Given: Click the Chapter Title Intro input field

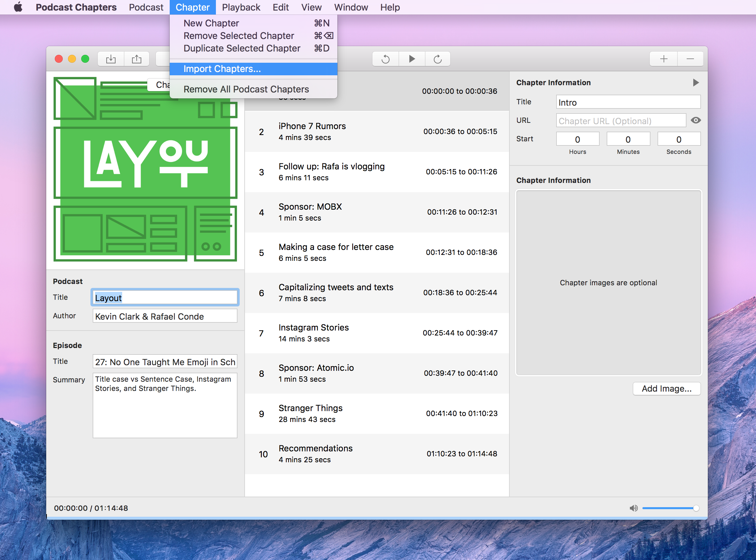Looking at the screenshot, I should [x=626, y=102].
